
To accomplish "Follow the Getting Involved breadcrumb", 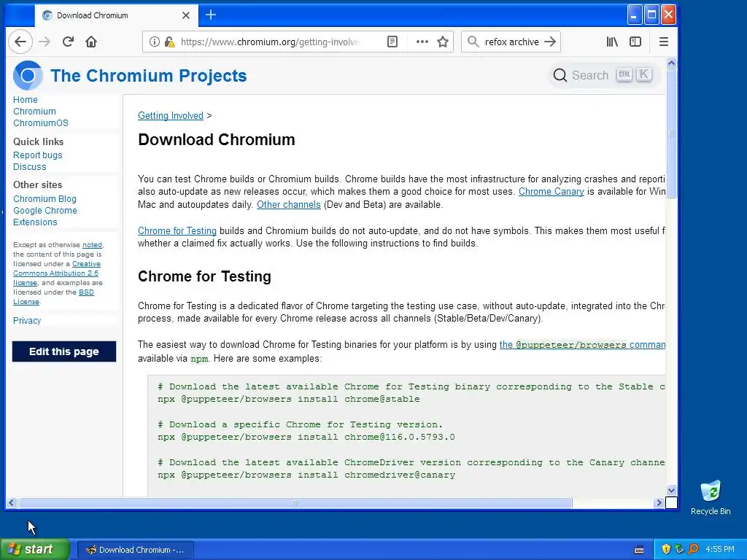I will [171, 116].
